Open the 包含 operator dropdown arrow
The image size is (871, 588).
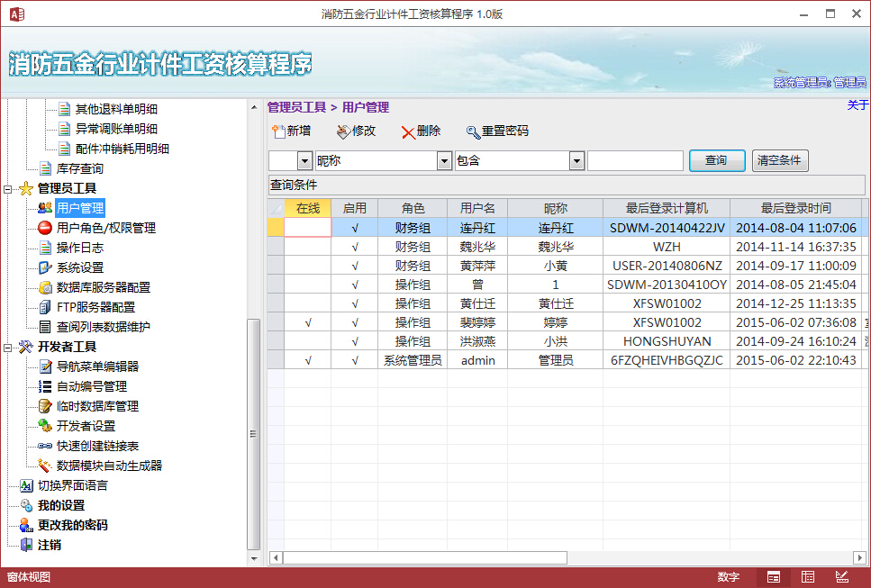[577, 161]
